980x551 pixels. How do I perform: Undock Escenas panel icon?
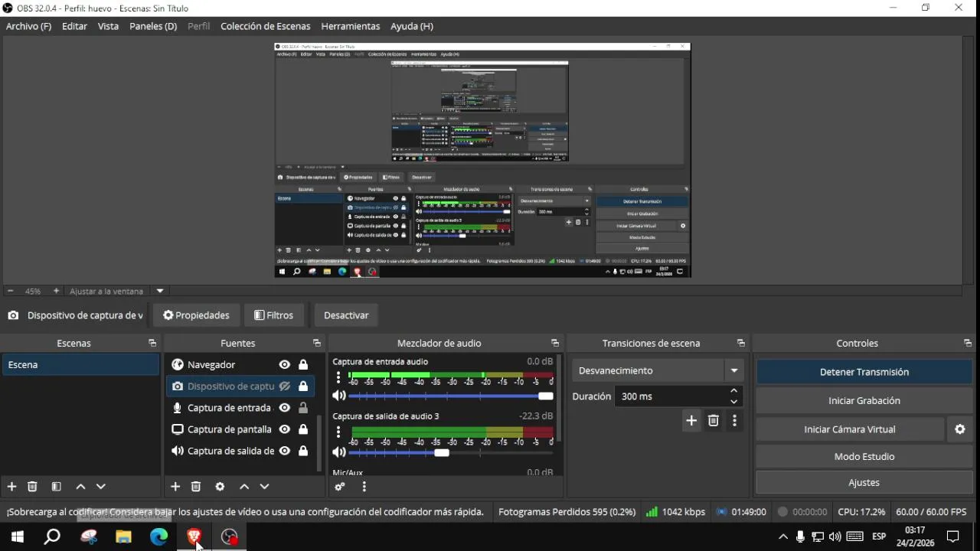(152, 343)
